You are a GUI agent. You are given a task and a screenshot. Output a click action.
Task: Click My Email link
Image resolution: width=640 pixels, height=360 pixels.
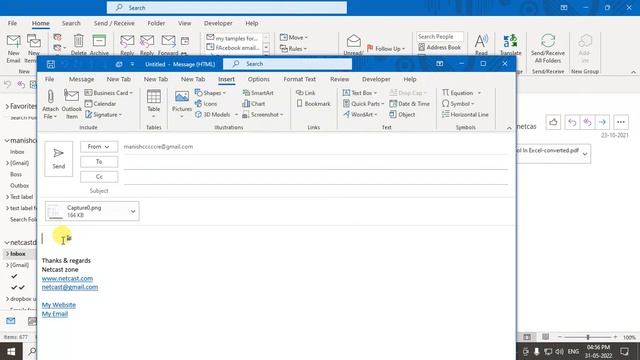(55, 314)
